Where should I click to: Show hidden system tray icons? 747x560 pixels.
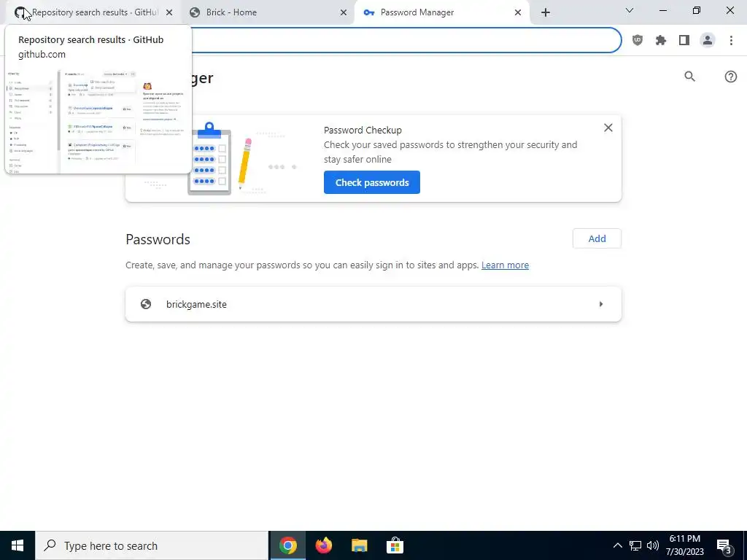617,545
